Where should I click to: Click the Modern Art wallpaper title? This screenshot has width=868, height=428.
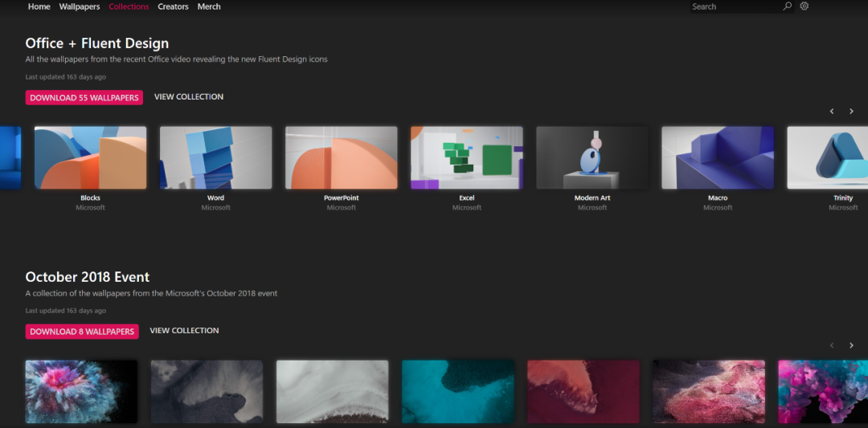pyautogui.click(x=592, y=198)
